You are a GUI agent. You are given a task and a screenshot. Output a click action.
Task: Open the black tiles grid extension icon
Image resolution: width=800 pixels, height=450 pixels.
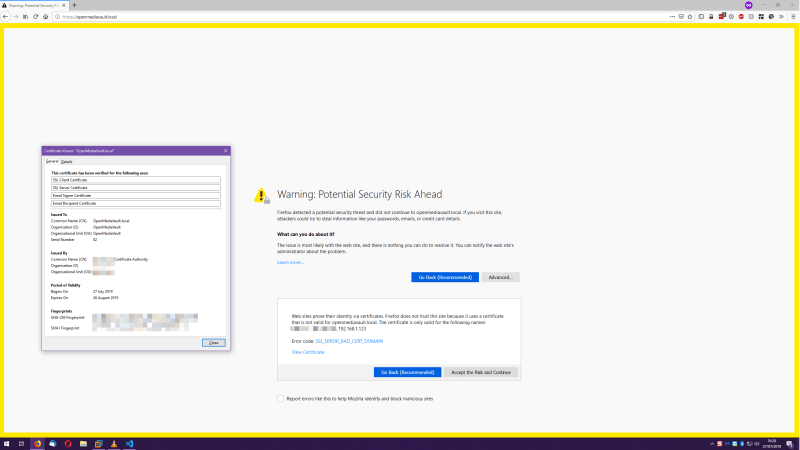[761, 17]
